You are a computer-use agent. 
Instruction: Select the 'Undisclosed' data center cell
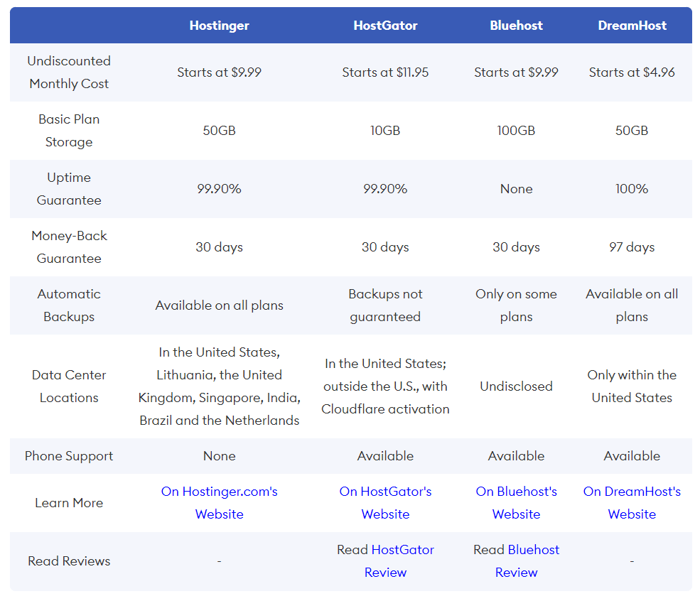click(x=516, y=386)
